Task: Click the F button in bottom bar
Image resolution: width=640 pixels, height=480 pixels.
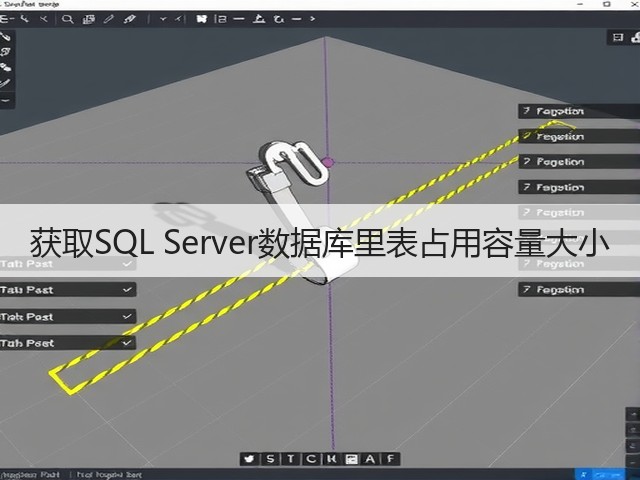Action: (391, 459)
